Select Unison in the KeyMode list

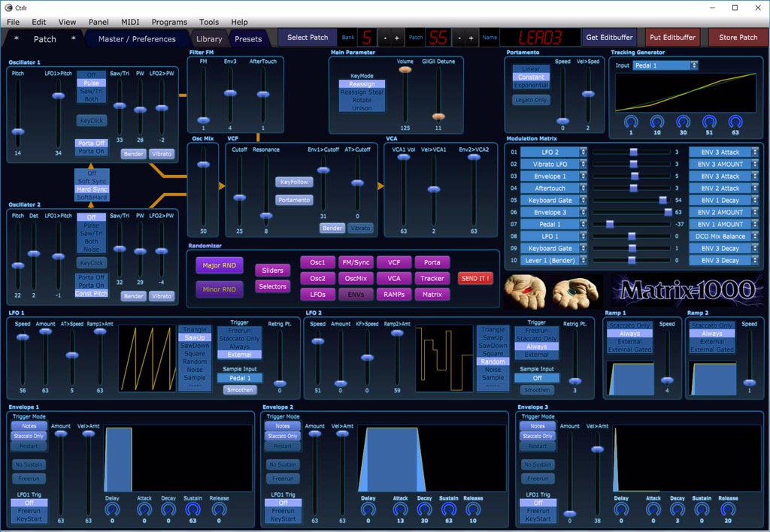coord(362,108)
